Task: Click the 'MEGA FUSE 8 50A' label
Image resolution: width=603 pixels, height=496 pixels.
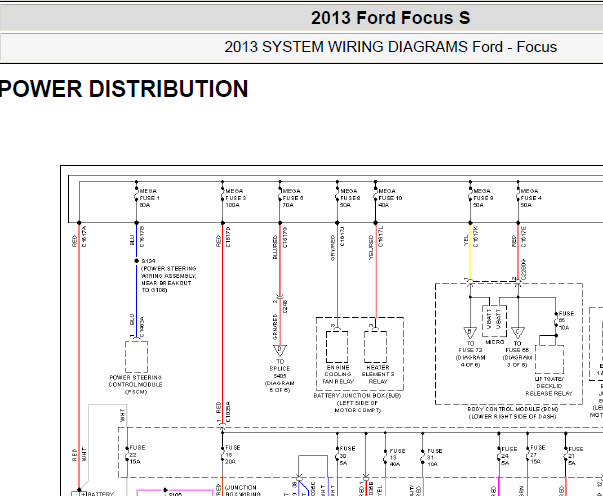Action: coord(350,198)
